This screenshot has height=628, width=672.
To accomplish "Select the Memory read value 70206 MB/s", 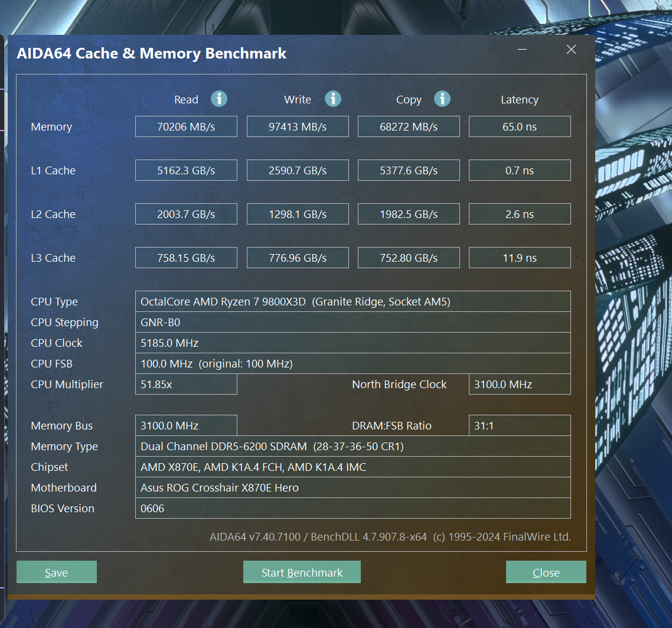I will pos(186,126).
